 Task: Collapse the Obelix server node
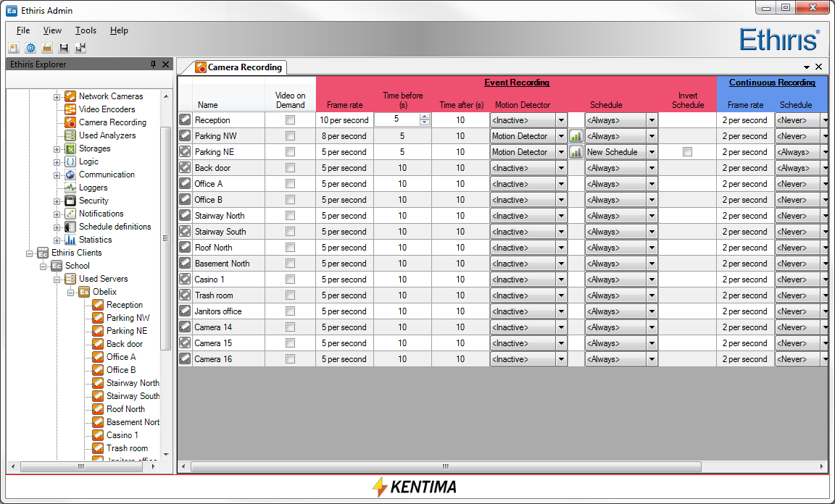70,292
